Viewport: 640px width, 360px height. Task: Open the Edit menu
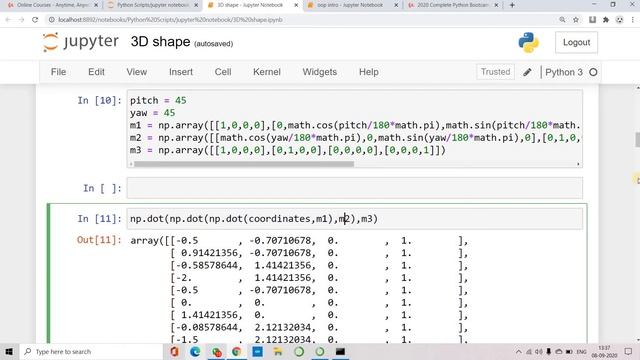coord(96,72)
